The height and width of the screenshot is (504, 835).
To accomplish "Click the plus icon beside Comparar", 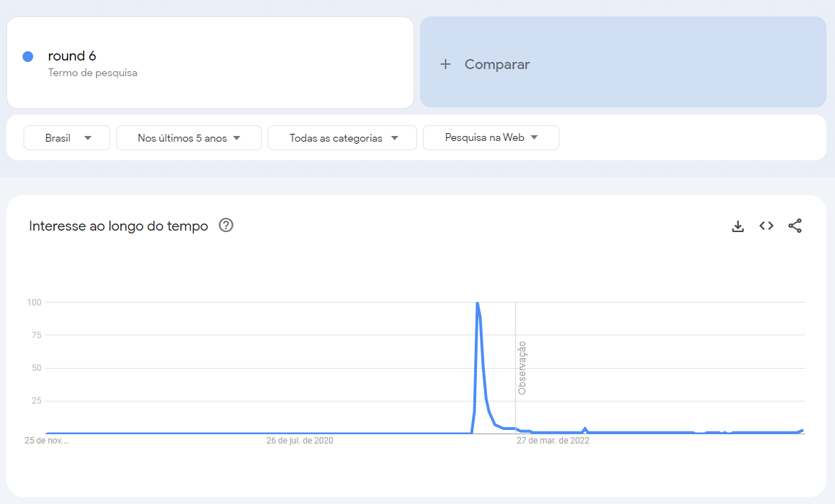I will tap(445, 65).
